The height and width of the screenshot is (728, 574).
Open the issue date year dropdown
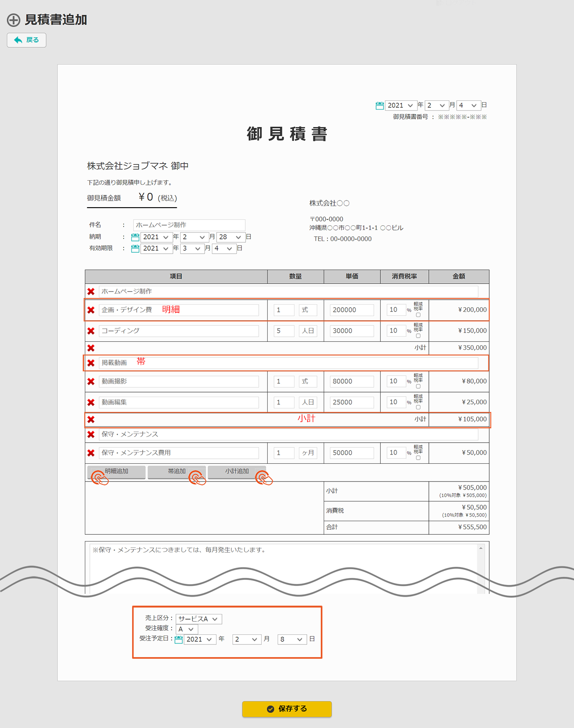point(401,106)
